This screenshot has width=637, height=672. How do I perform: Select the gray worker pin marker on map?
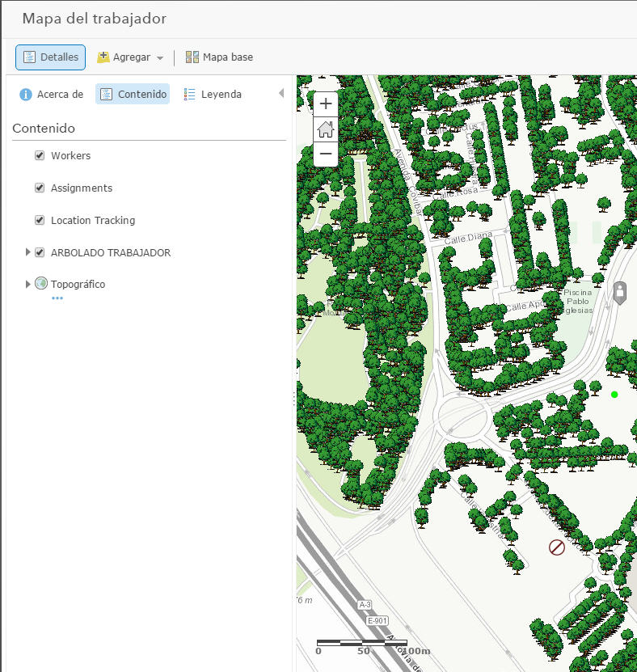click(620, 294)
